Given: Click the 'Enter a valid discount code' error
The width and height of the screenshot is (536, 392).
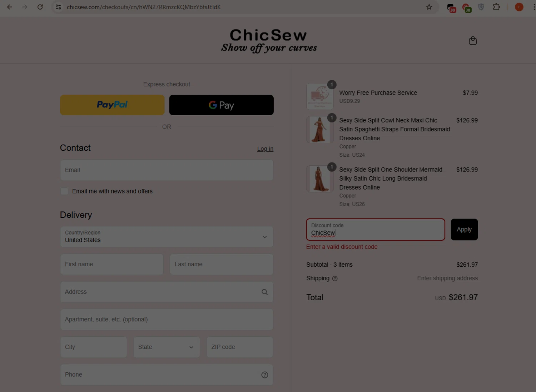Looking at the screenshot, I should (342, 247).
